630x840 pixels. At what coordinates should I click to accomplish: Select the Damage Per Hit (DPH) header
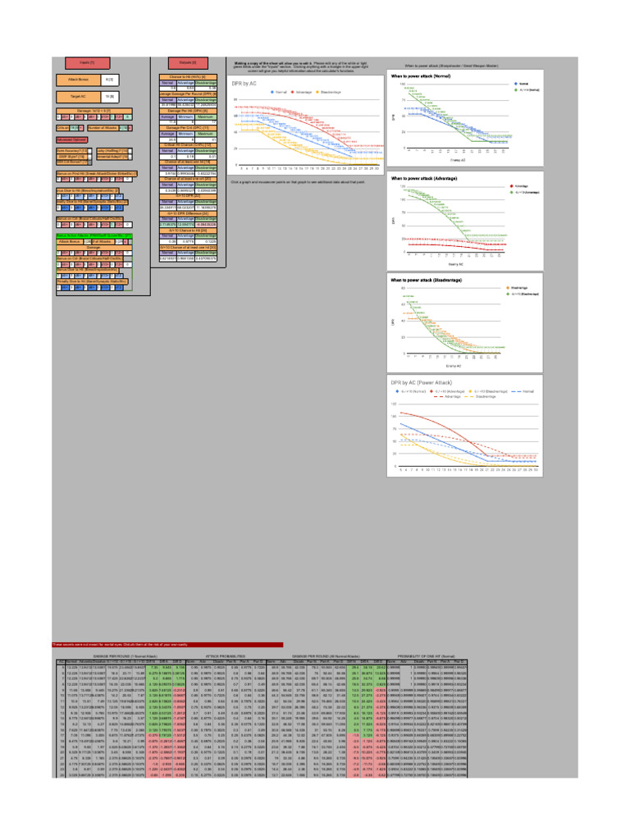[188, 112]
